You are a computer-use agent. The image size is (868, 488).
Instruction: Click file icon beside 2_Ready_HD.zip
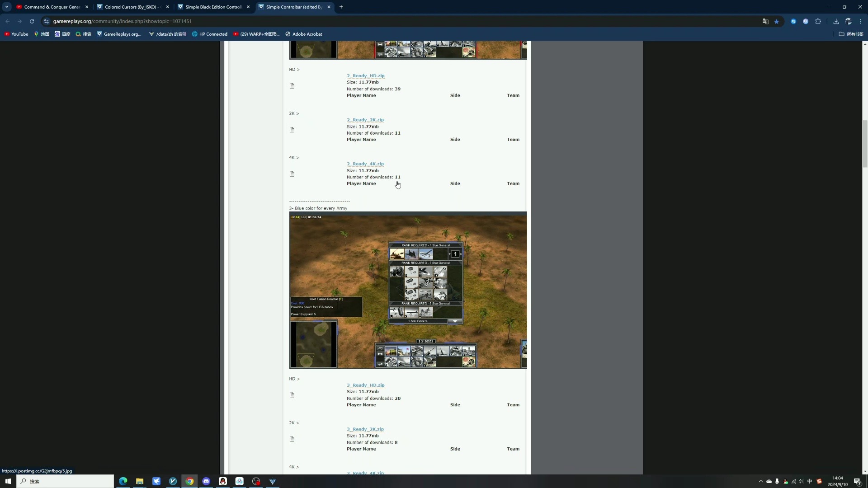click(x=292, y=86)
